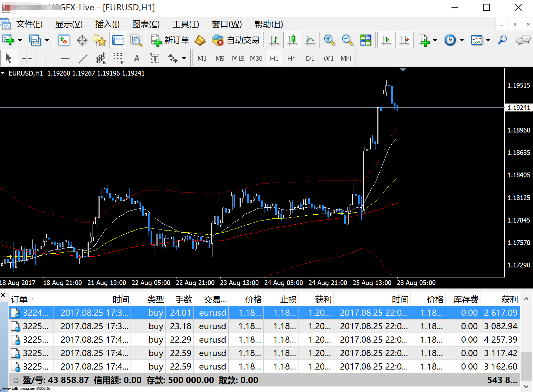Expand the periods dropdown arrow
Image resolution: width=533 pixels, height=392 pixels.
(461, 40)
